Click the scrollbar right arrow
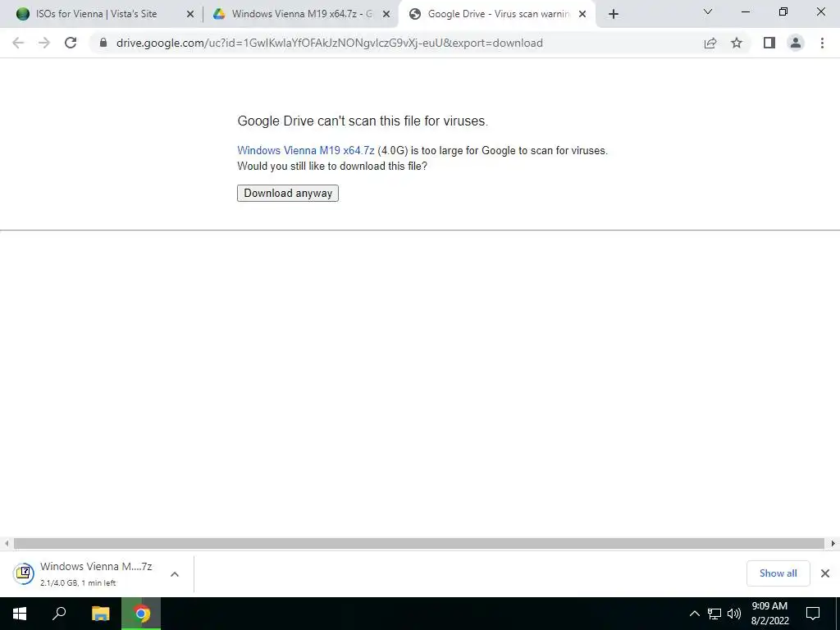This screenshot has height=630, width=840. (x=833, y=544)
